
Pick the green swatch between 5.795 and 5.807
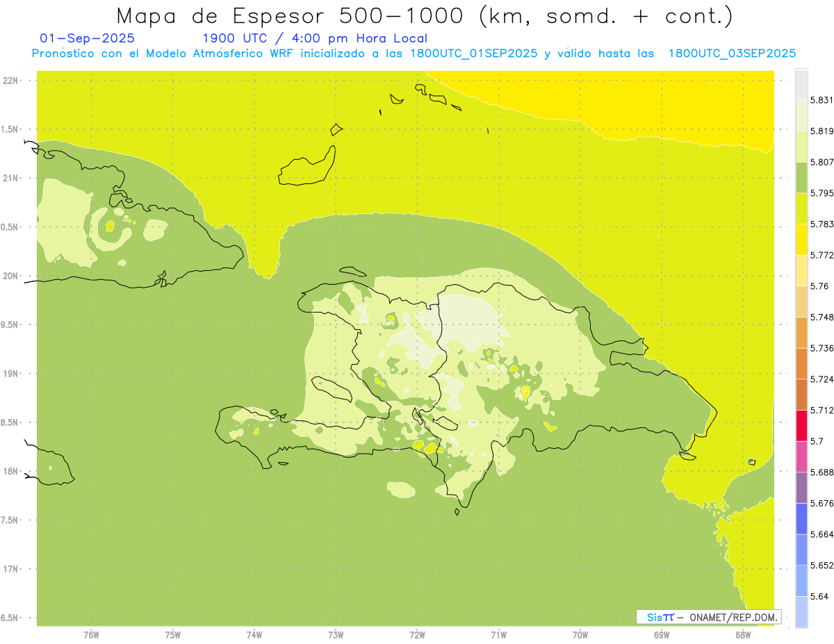point(801,177)
